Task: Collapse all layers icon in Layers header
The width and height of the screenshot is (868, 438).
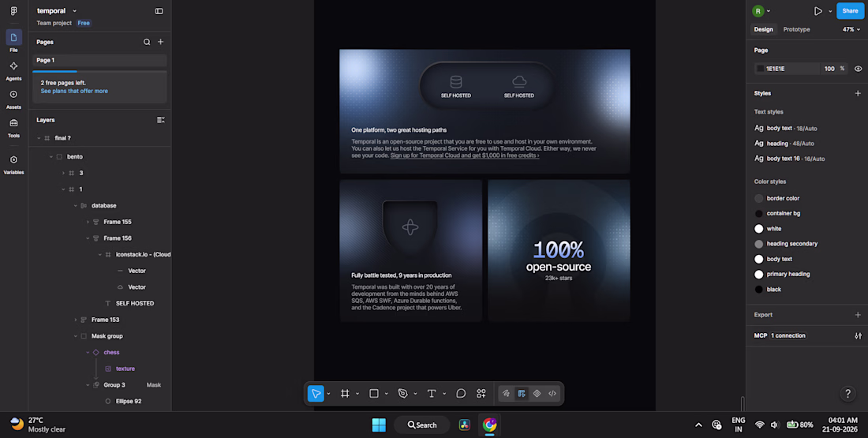Action: click(x=160, y=120)
